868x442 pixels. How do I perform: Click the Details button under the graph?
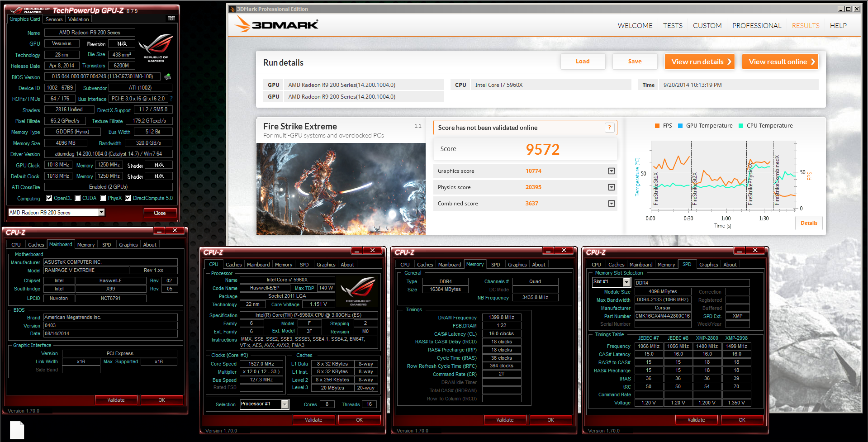tap(809, 223)
